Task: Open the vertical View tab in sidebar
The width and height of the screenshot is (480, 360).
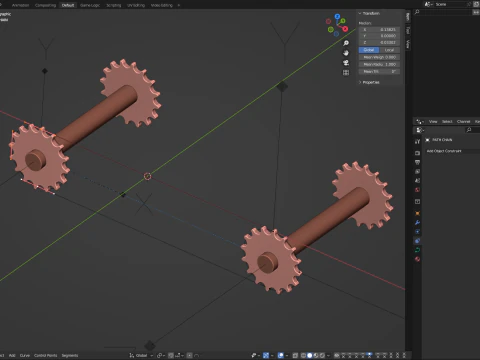Action: pos(408,44)
